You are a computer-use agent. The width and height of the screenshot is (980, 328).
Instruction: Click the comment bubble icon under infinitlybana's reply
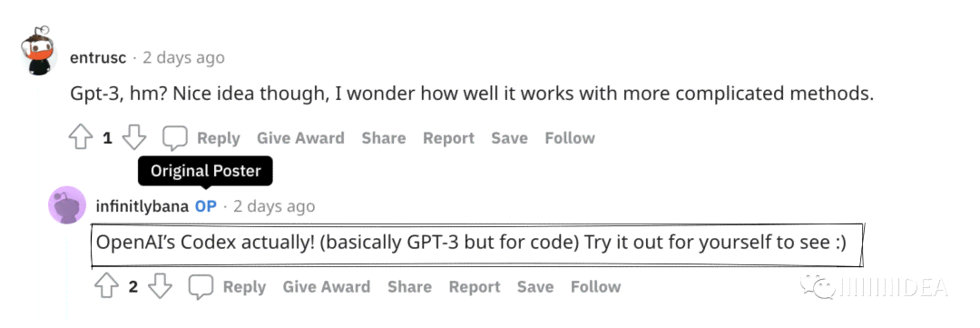pos(201,287)
